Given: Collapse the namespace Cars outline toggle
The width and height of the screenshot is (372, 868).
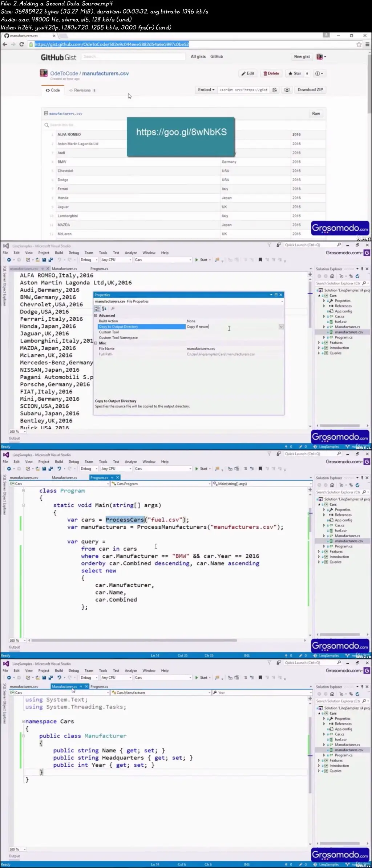Looking at the screenshot, I should coord(23,721).
